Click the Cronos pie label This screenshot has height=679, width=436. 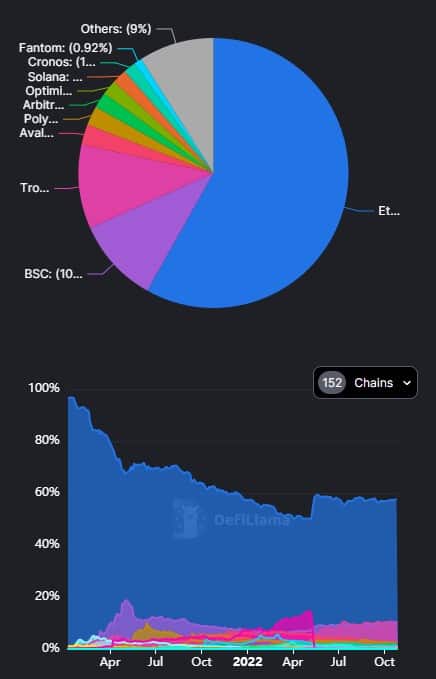click(61, 62)
